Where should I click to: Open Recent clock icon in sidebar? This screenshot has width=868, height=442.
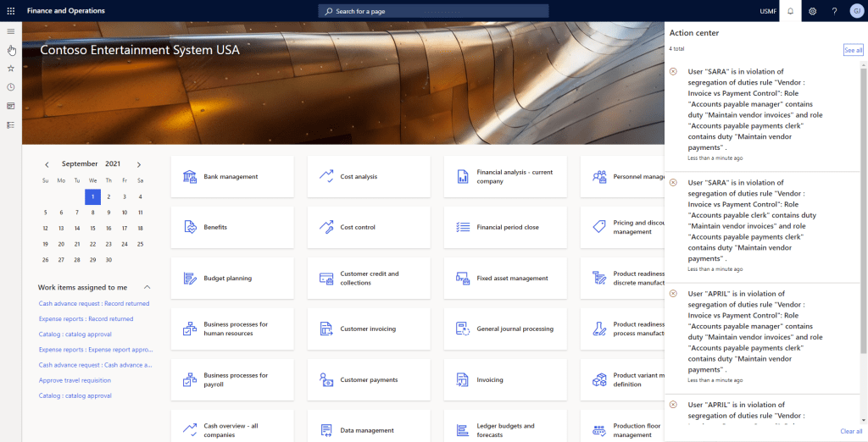click(11, 87)
